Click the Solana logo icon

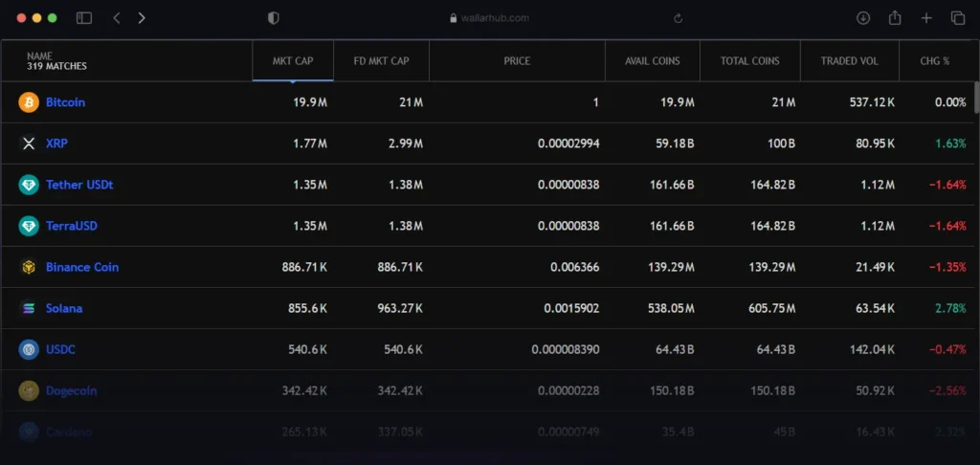29,308
